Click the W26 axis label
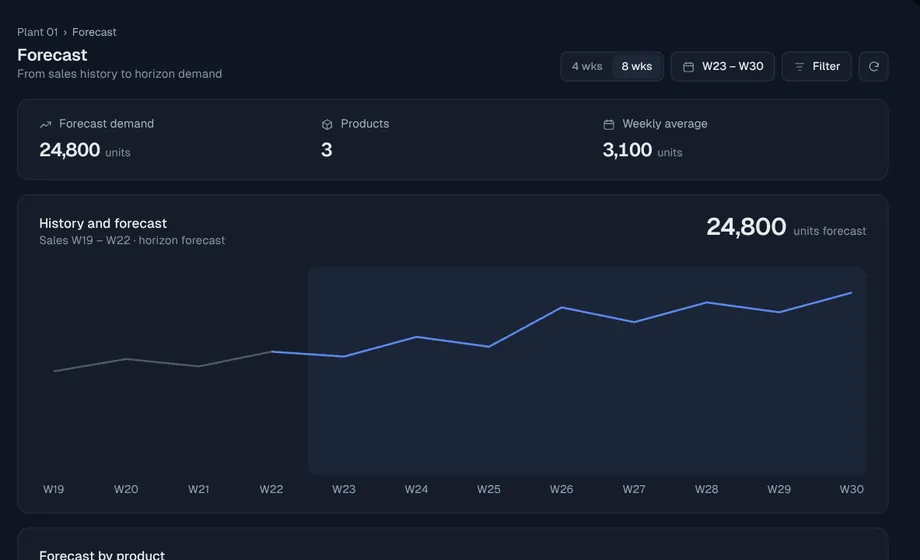The width and height of the screenshot is (920, 560). pos(562,490)
